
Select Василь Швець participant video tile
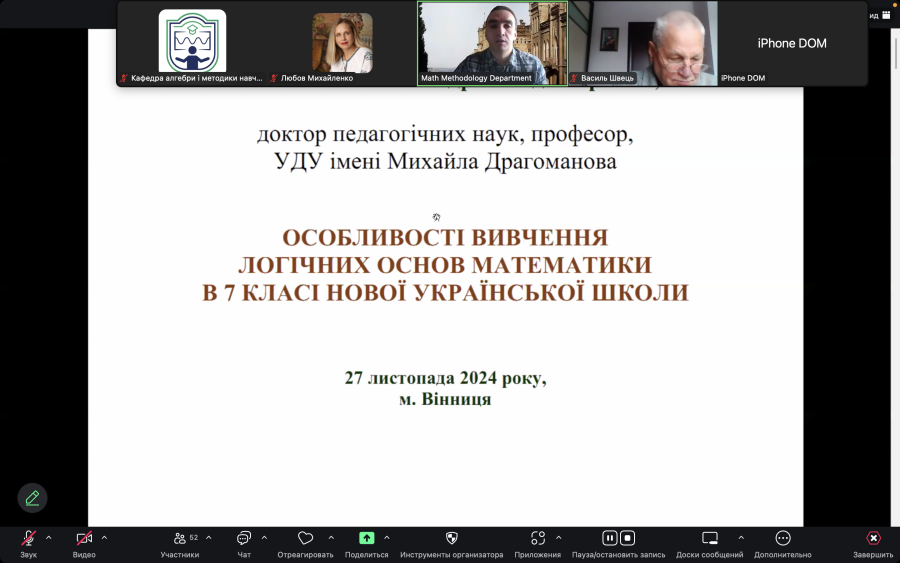pyautogui.click(x=643, y=43)
